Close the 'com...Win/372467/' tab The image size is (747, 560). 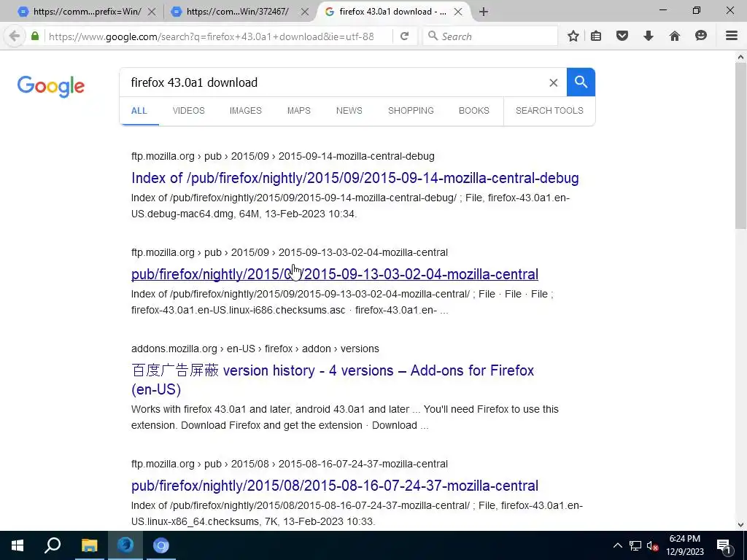pyautogui.click(x=305, y=12)
